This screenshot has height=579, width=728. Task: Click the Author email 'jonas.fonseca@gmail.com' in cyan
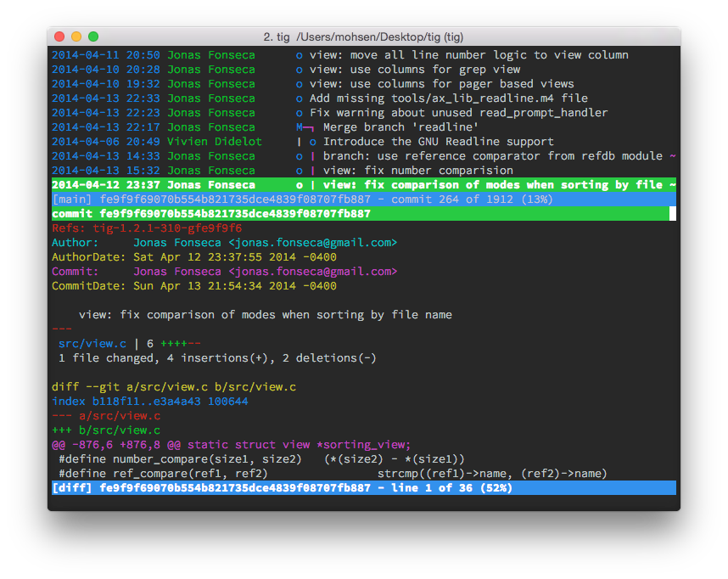(x=313, y=242)
